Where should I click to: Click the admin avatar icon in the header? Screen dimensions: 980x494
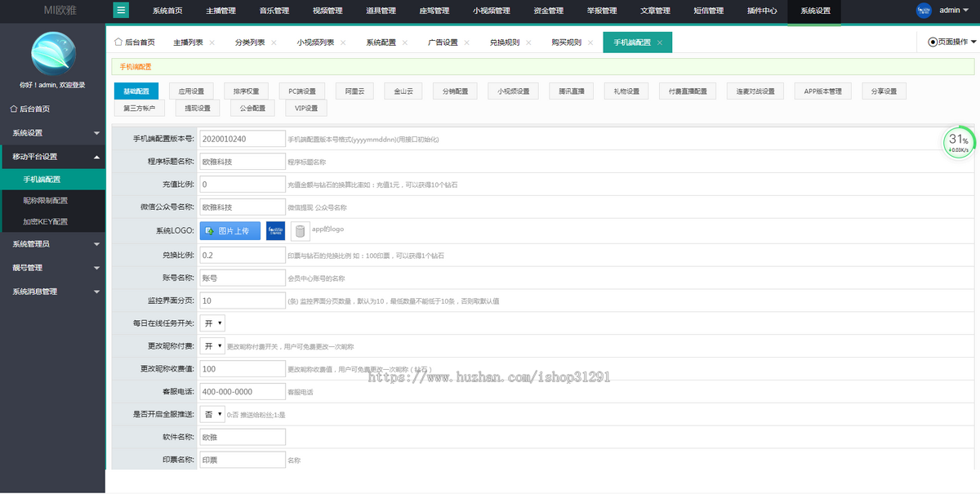pos(924,11)
